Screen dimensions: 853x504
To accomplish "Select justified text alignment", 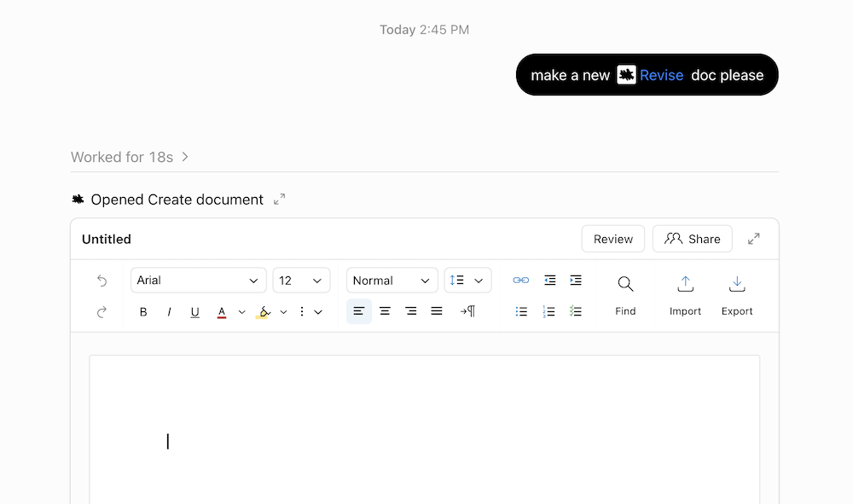I will [x=437, y=311].
